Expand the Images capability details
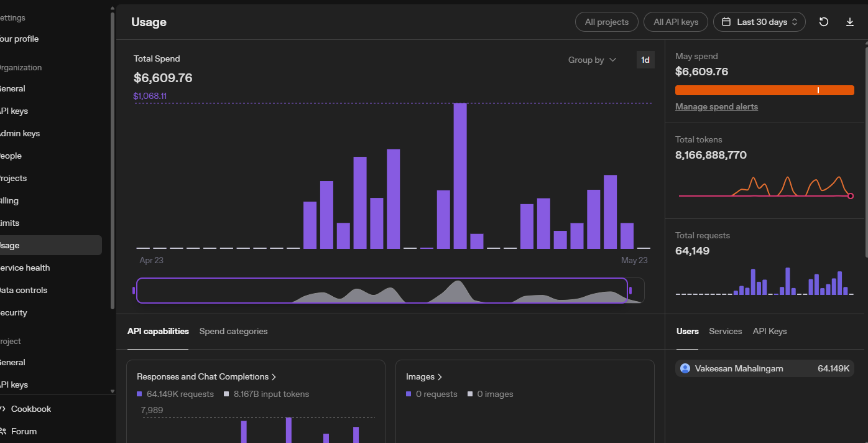This screenshot has height=443, width=868. (x=424, y=376)
